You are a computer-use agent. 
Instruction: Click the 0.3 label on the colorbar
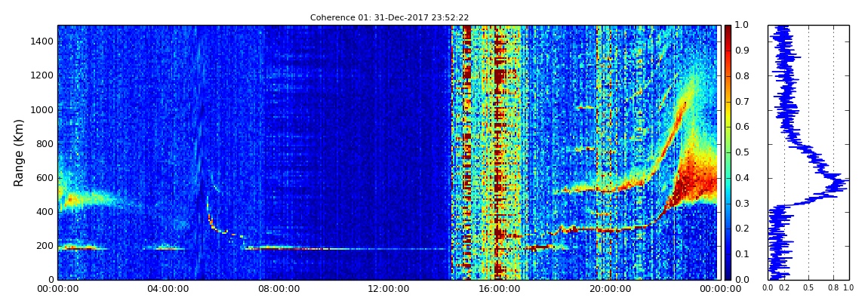tap(742, 204)
